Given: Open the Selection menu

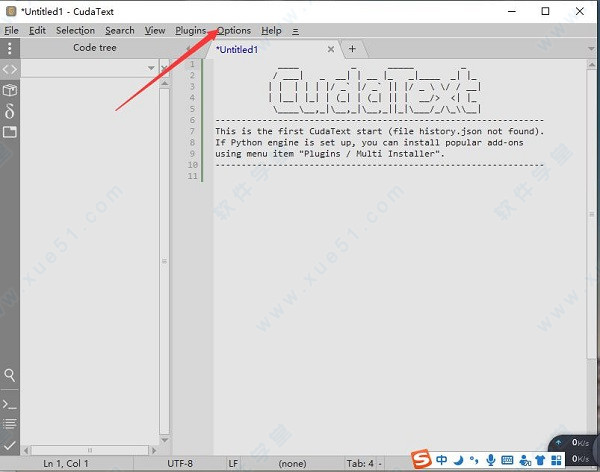Looking at the screenshot, I should point(75,31).
